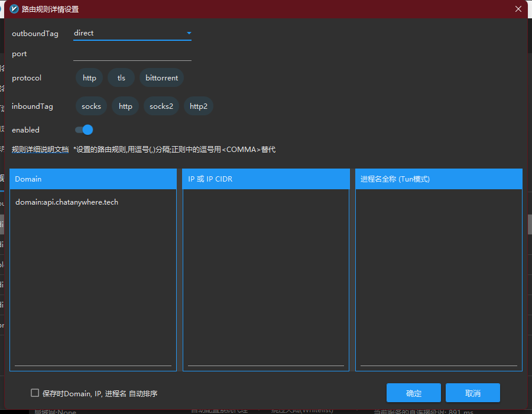Select the http2 inboundTag chip
The image size is (532, 414).
pos(199,106)
